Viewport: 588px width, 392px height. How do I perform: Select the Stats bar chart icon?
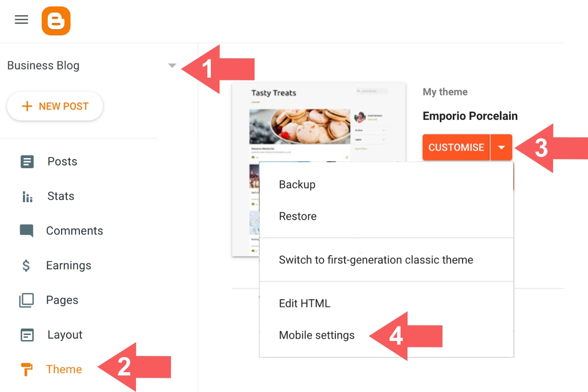pos(27,197)
